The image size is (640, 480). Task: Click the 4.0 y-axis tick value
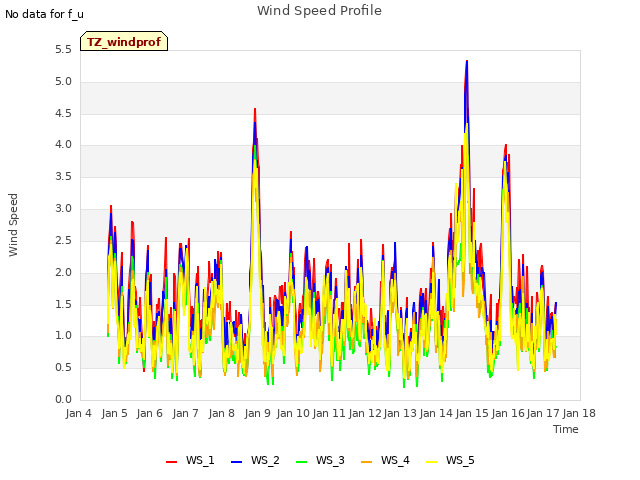point(63,144)
